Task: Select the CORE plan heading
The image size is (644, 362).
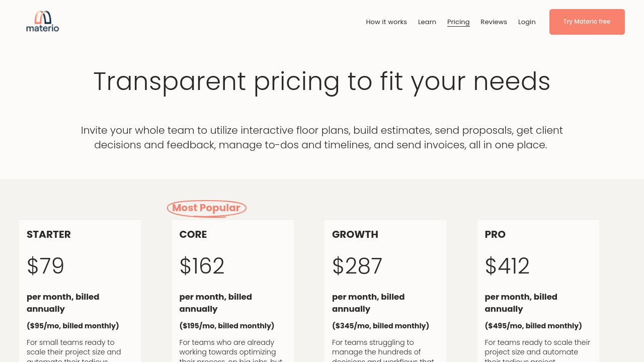Action: pyautogui.click(x=193, y=234)
